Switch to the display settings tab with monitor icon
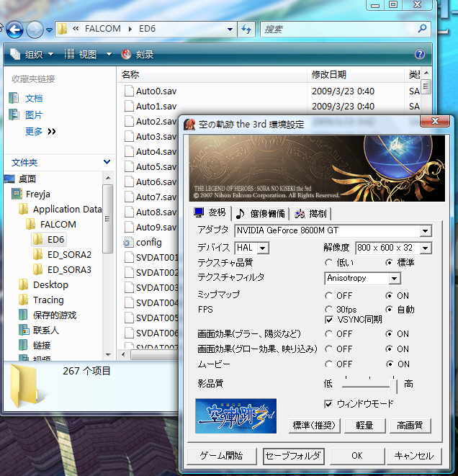 (x=210, y=212)
